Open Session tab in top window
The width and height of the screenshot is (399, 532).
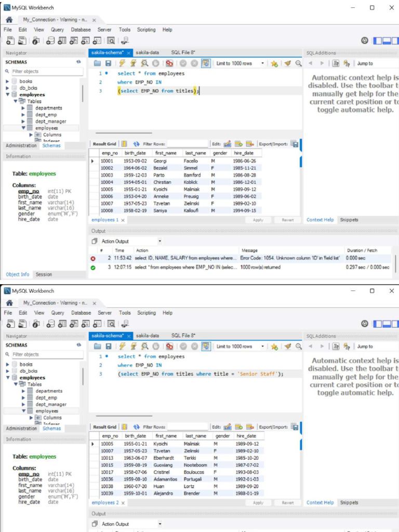44,274
